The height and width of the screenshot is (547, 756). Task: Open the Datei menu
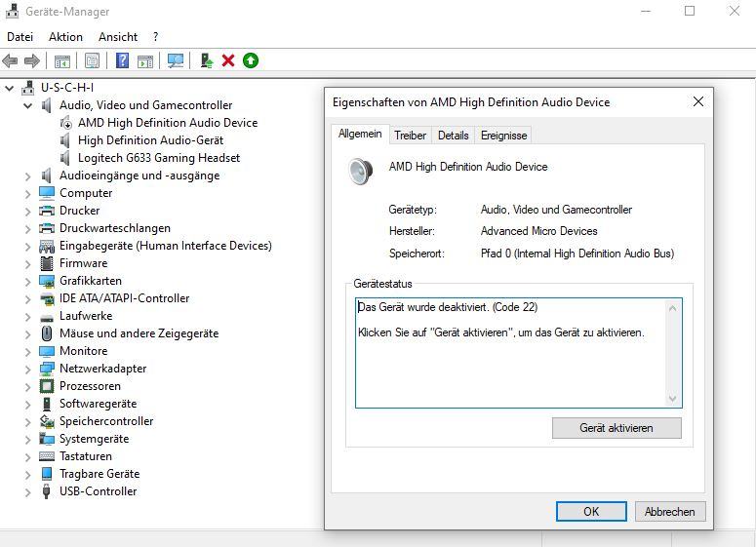(20, 37)
